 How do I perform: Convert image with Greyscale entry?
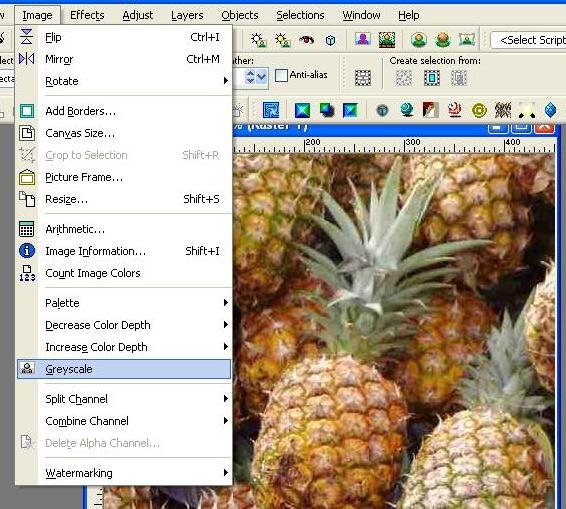pos(123,369)
